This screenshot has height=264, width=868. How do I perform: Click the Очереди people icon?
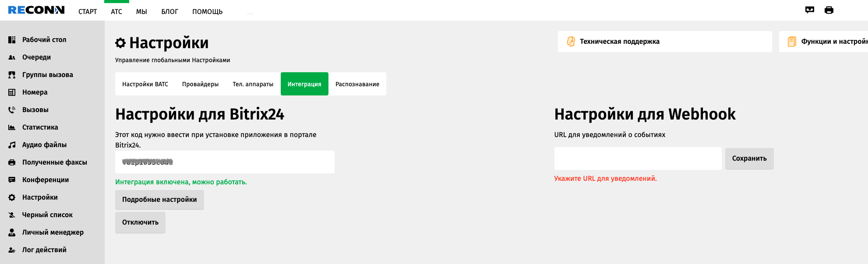pyautogui.click(x=12, y=57)
